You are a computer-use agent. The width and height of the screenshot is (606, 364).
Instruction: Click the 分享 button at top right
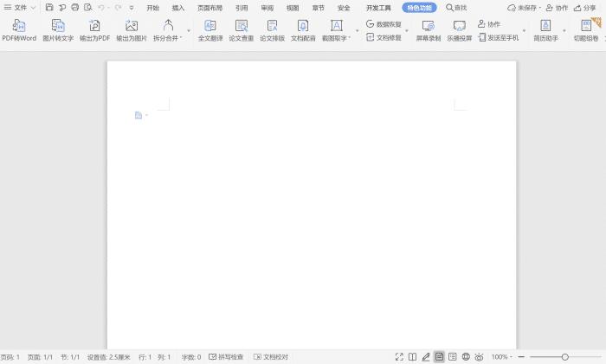click(585, 8)
